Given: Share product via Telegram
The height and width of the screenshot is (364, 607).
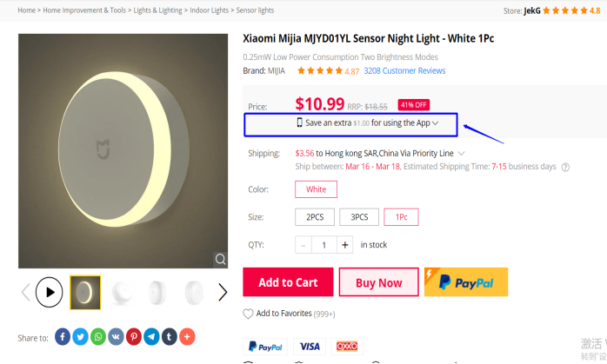Looking at the screenshot, I should pos(151,336).
